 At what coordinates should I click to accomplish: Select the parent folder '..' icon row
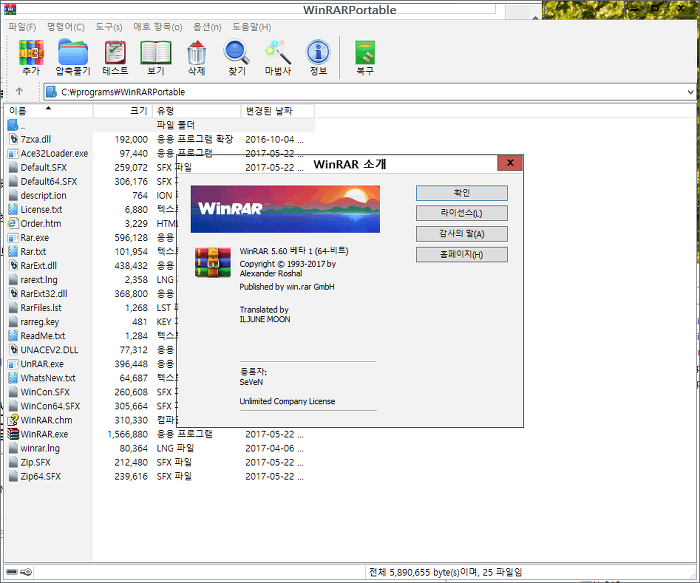[13, 125]
